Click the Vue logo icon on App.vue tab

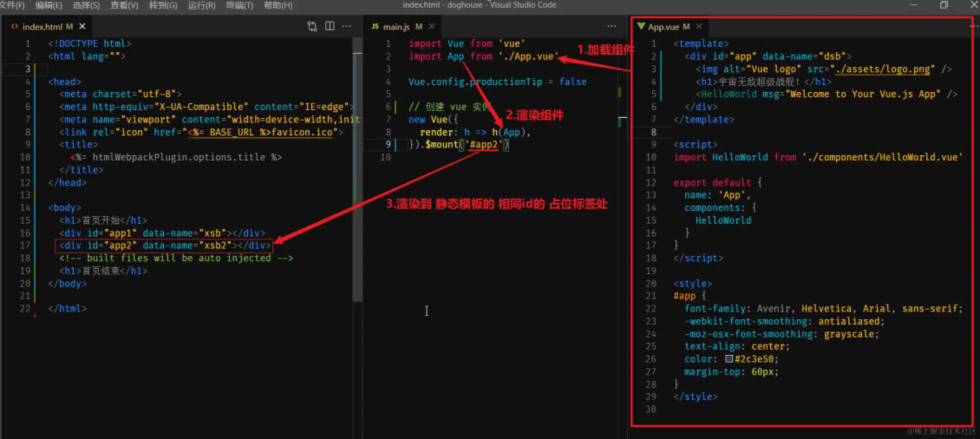[x=641, y=26]
